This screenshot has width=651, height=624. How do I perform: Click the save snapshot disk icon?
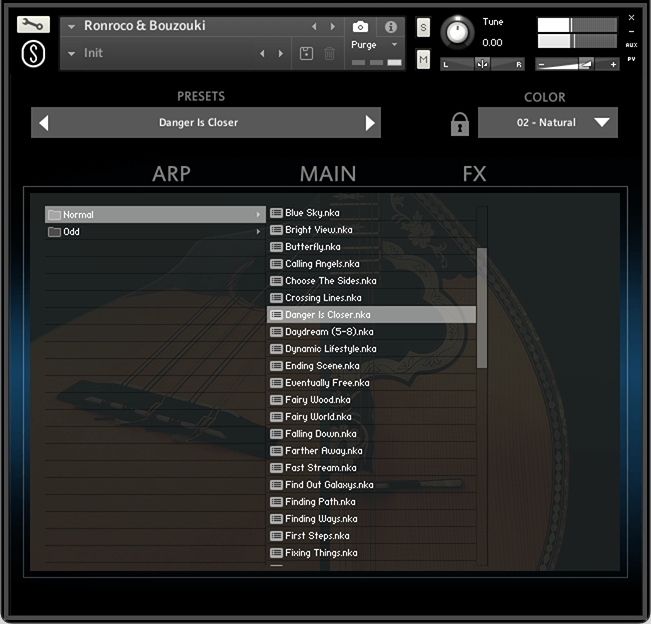[x=308, y=53]
